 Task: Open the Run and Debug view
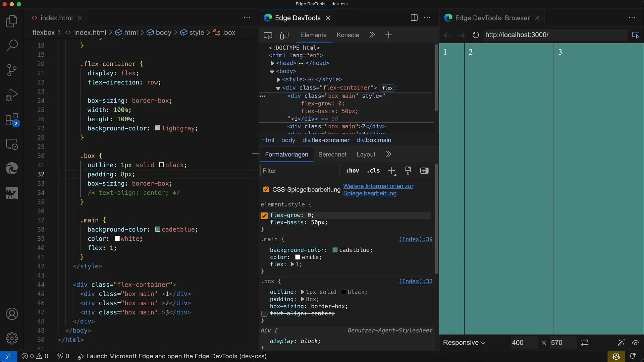click(x=12, y=95)
